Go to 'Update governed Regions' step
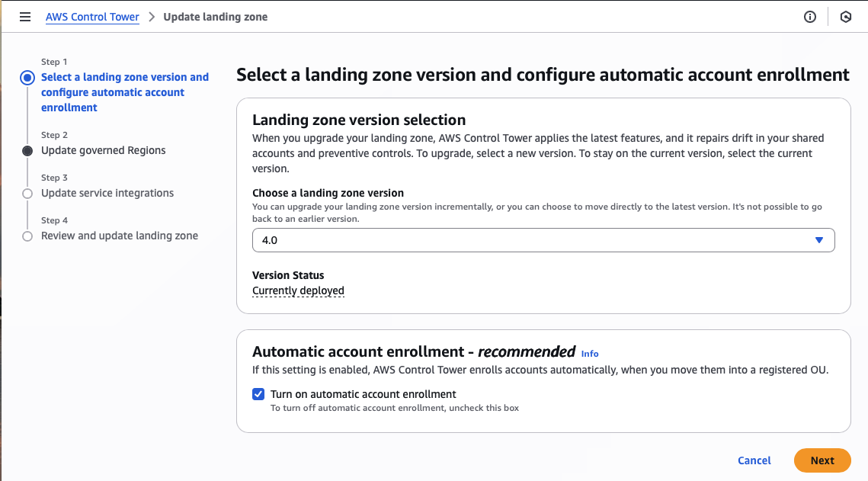This screenshot has width=868, height=481. (x=104, y=150)
